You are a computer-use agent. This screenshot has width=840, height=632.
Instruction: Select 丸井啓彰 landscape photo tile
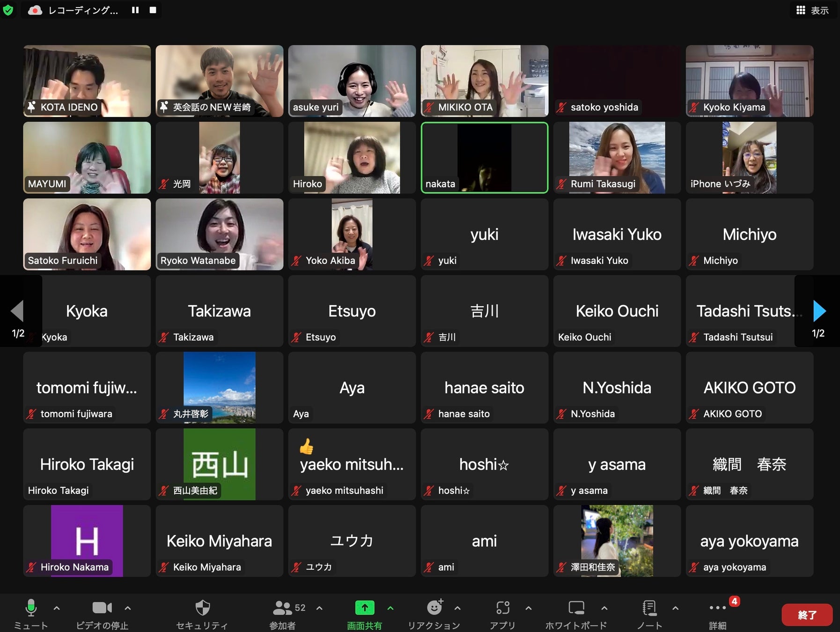click(220, 388)
